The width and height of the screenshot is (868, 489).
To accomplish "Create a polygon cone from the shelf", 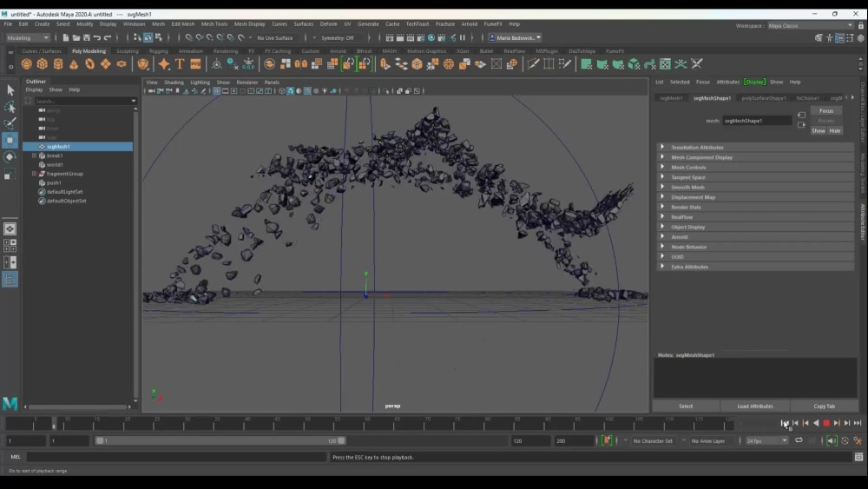I will pos(74,64).
